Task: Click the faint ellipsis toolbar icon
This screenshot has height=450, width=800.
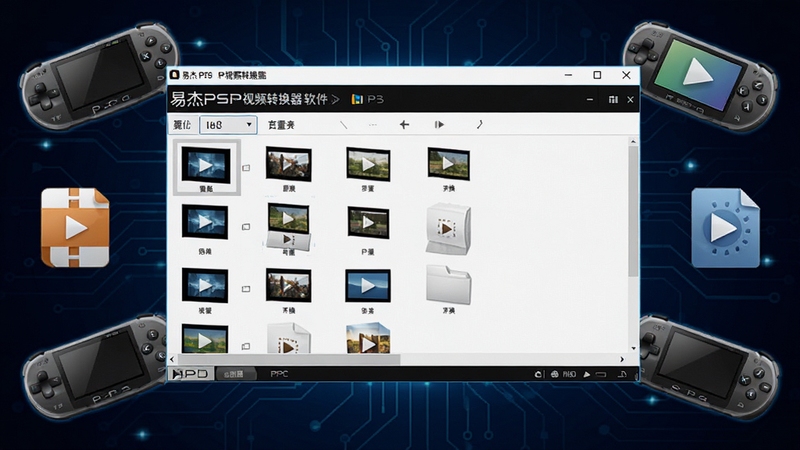Action: (373, 124)
